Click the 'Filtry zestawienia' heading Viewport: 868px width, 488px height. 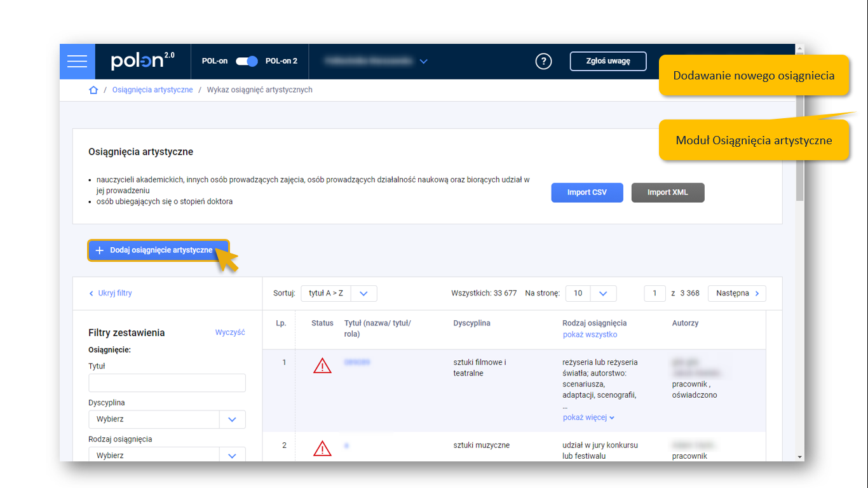126,332
